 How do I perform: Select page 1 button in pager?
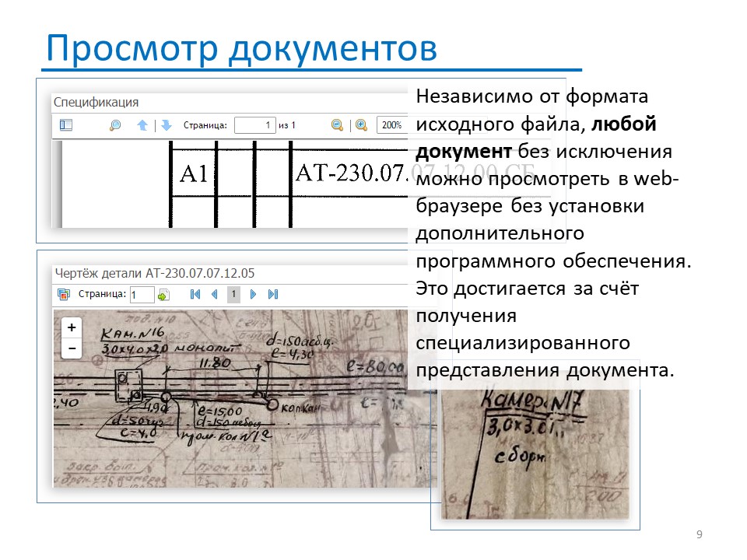[233, 294]
